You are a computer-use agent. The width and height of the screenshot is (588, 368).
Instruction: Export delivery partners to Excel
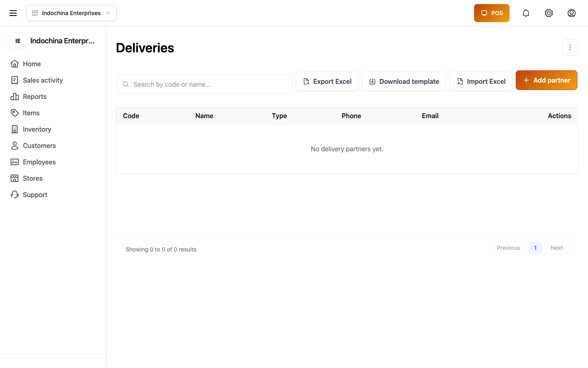pyautogui.click(x=327, y=81)
